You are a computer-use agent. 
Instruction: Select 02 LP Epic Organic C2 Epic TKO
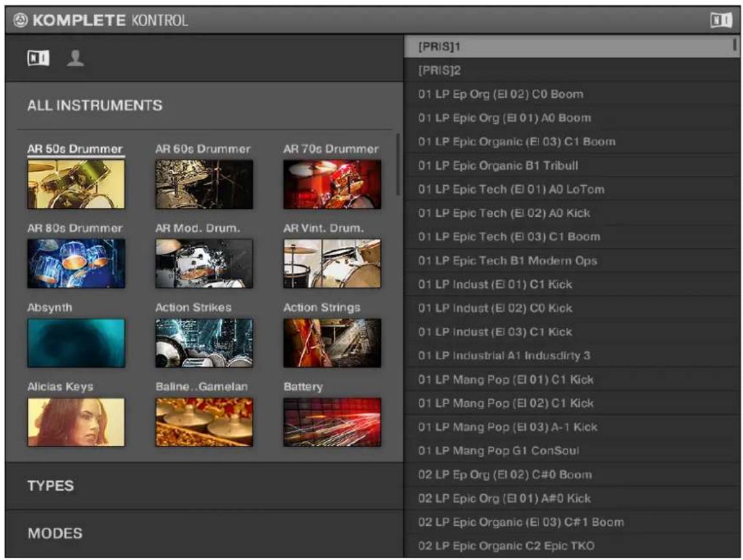[571, 546]
